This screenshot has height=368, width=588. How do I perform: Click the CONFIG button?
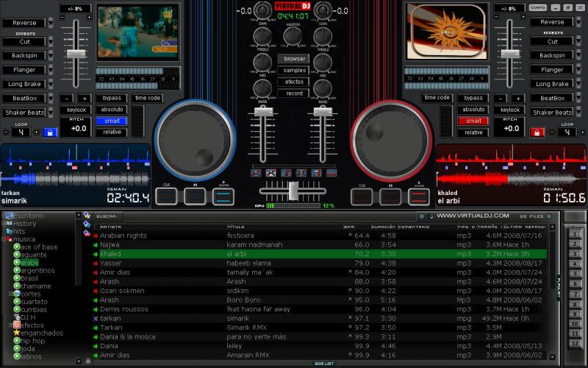[537, 7]
